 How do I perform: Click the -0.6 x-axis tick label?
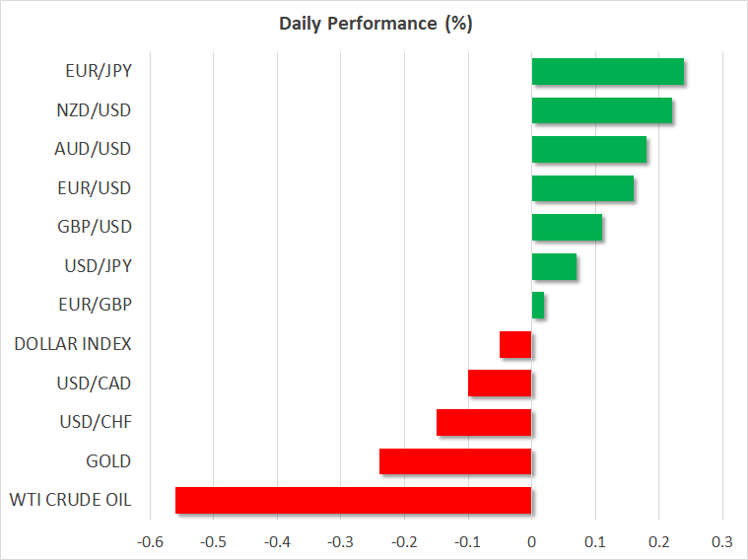click(150, 541)
